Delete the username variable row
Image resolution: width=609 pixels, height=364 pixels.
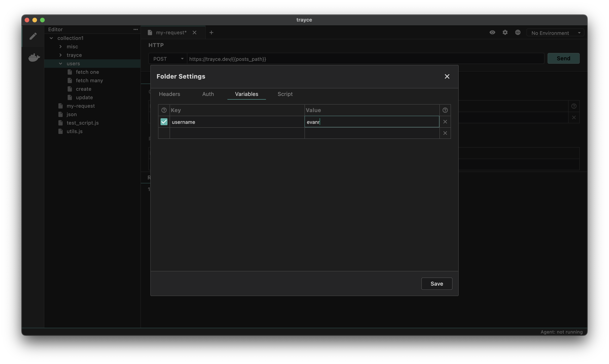(x=445, y=122)
